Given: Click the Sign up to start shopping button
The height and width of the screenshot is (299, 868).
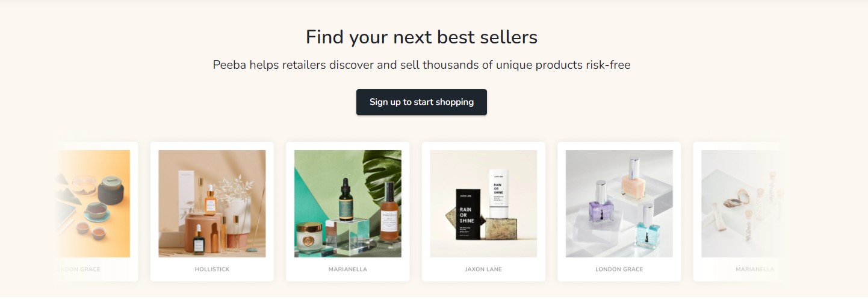Looking at the screenshot, I should click(x=421, y=102).
